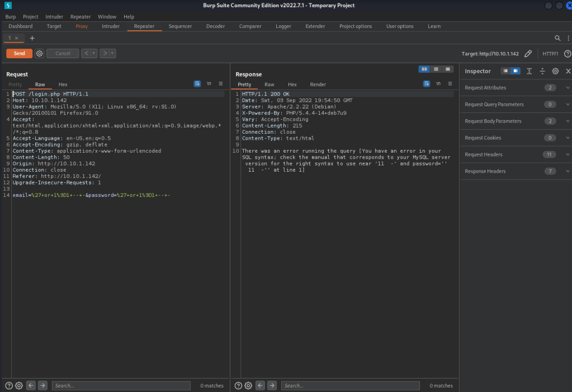
Task: Switch to side-by-side request/response layout
Action: coord(424,69)
